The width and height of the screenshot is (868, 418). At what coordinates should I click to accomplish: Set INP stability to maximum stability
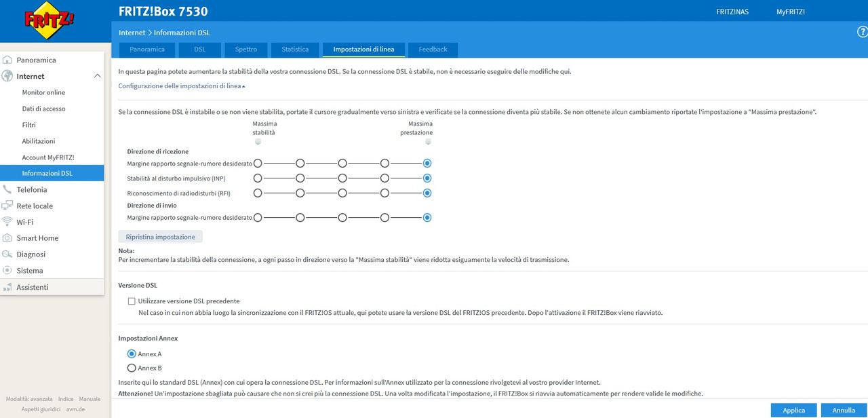258,178
